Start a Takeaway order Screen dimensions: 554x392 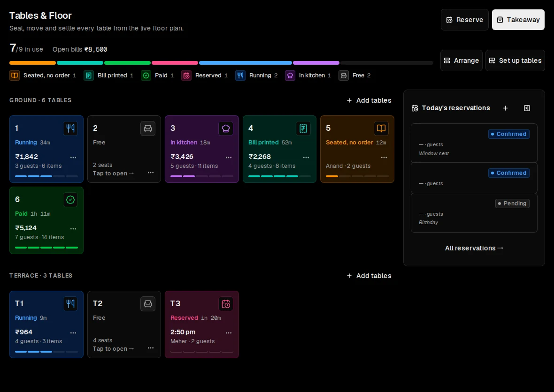point(518,20)
